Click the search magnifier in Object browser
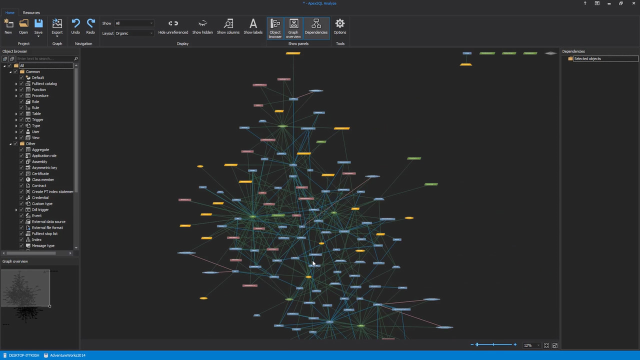This screenshot has height=360, width=640. pyautogui.click(x=76, y=59)
